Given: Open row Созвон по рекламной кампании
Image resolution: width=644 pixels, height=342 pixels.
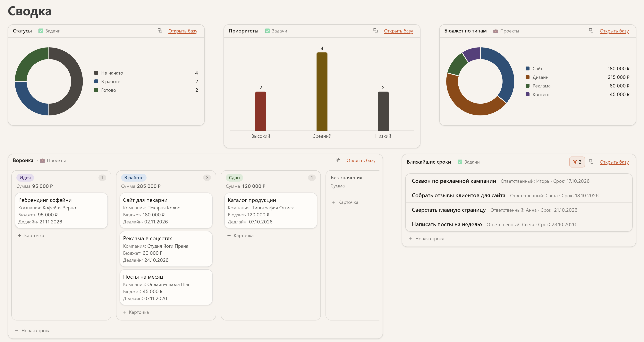Looking at the screenshot, I should point(519,181).
